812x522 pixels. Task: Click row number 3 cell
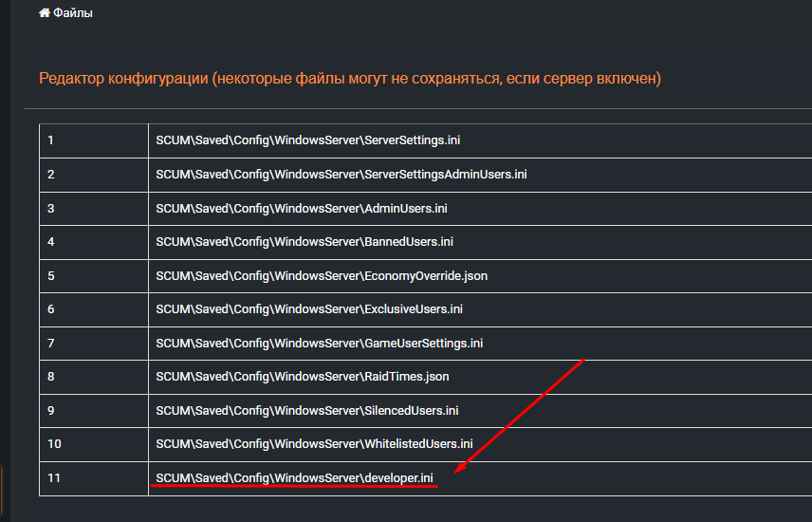[93, 208]
